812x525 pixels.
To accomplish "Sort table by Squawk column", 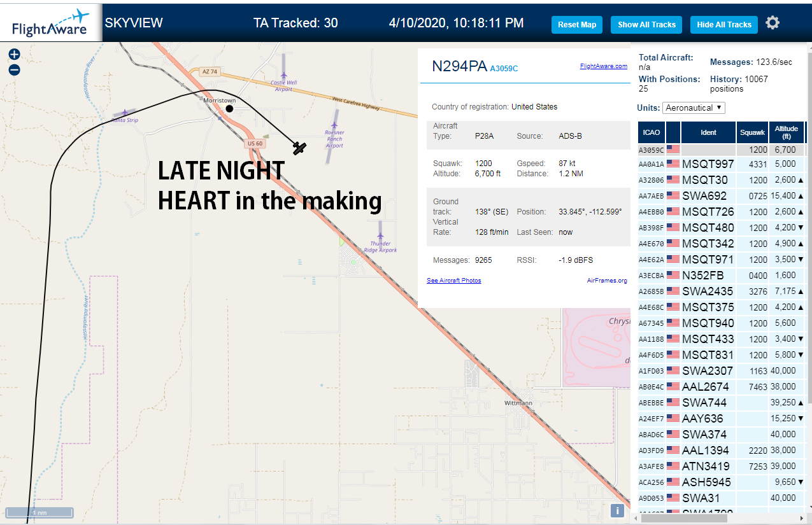I will [x=752, y=132].
